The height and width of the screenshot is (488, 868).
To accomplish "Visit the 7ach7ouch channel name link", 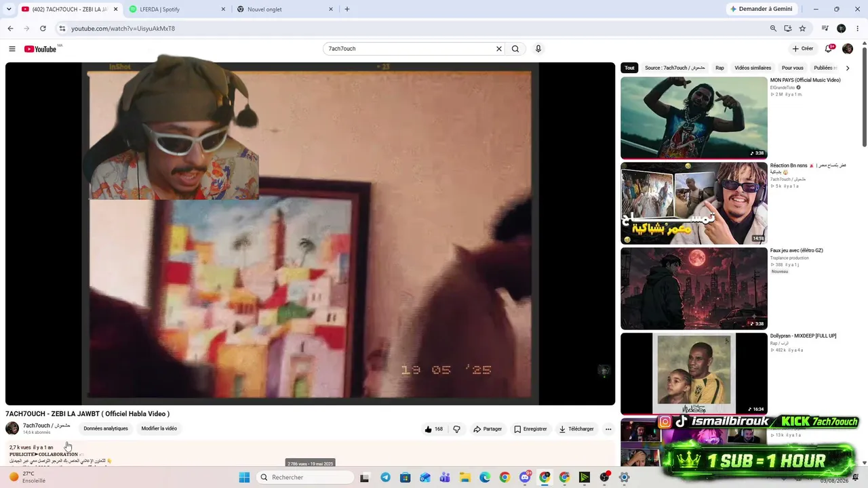I will 47,426.
